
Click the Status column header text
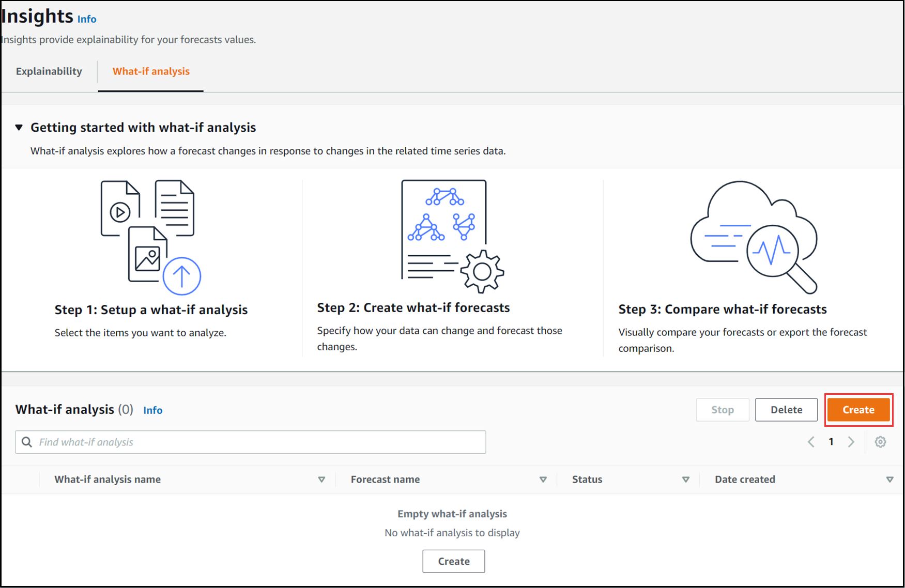click(x=587, y=479)
